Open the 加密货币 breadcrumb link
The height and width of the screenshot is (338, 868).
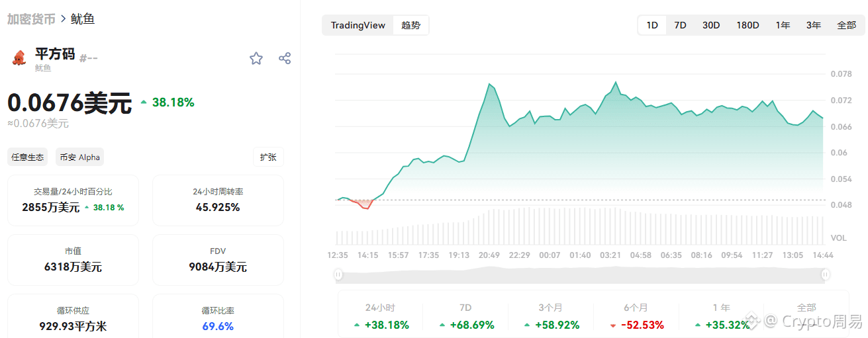point(31,19)
